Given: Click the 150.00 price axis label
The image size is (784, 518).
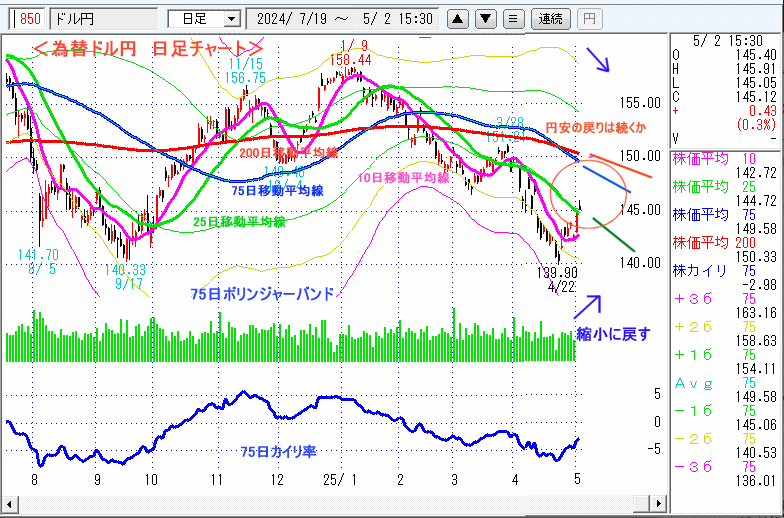Looking at the screenshot, I should (640, 156).
